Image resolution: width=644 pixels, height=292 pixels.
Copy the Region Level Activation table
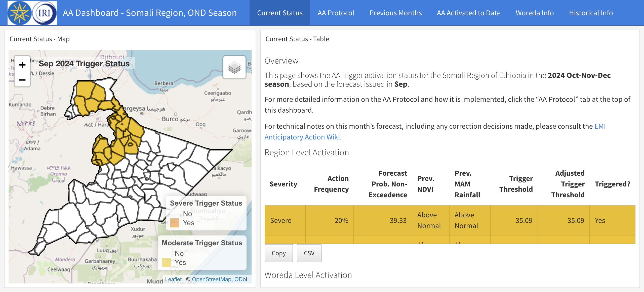[x=278, y=253]
